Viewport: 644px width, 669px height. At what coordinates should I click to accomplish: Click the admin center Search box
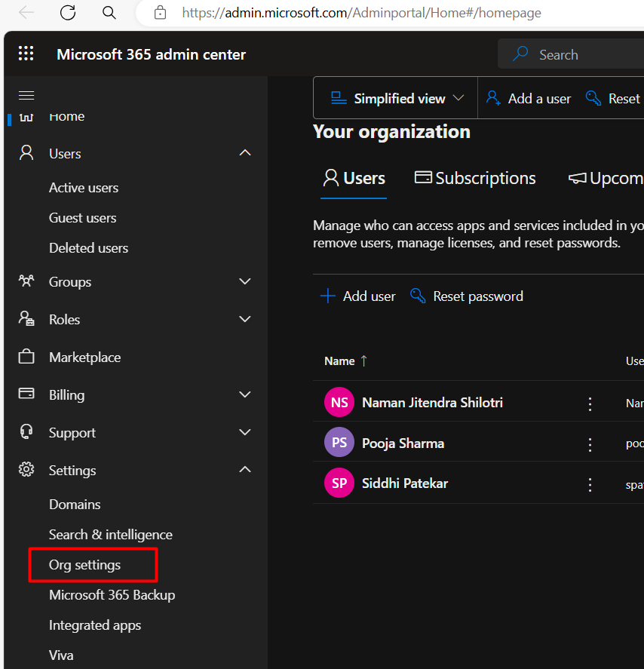pos(571,54)
